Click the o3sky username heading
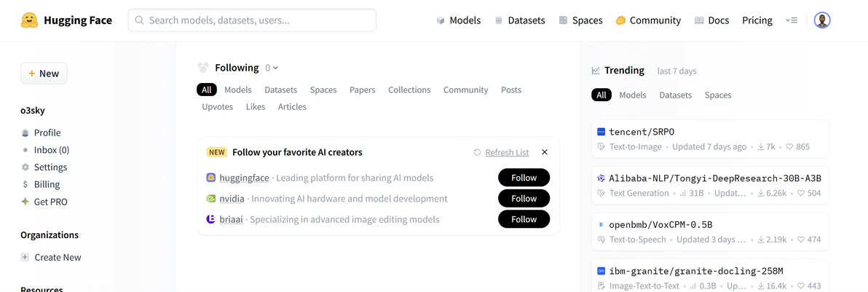The image size is (868, 292). tap(33, 110)
